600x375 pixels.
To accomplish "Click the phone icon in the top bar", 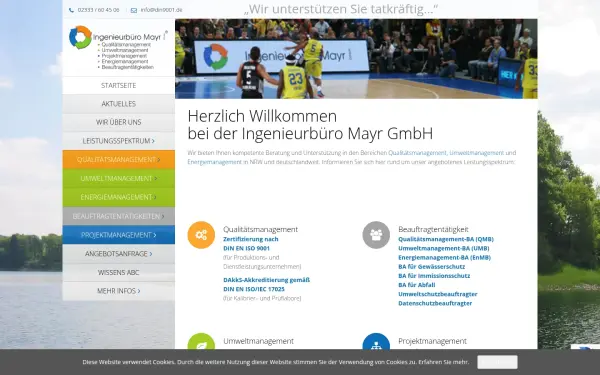I will click(72, 10).
